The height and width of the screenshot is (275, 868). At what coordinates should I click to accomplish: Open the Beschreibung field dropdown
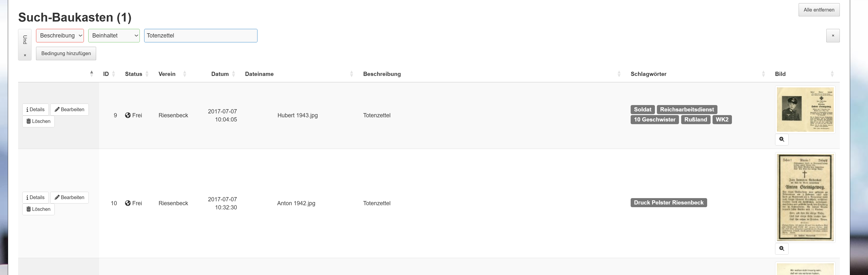tap(60, 36)
